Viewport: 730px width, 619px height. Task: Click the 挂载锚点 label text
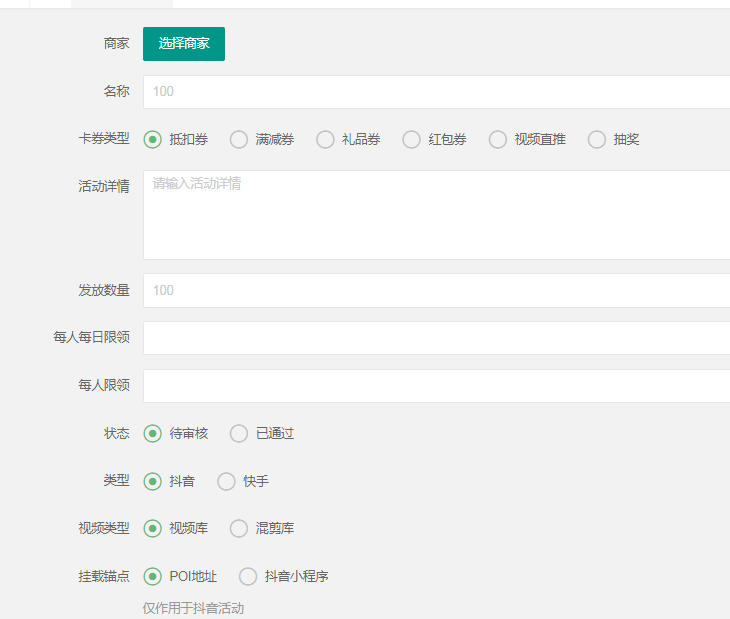coord(104,576)
